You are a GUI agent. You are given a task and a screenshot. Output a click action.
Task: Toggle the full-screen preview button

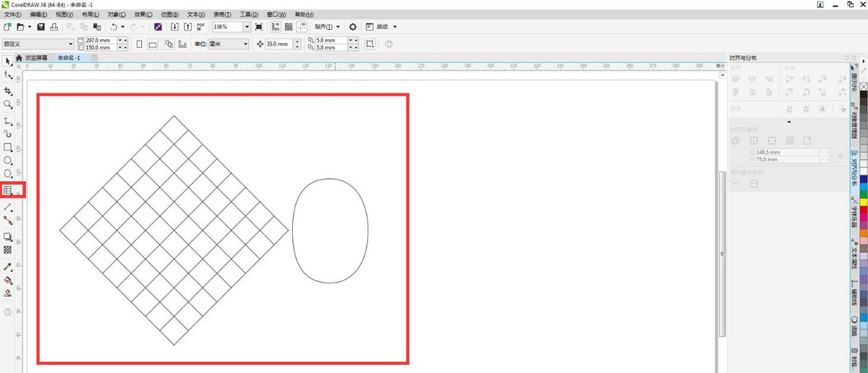point(259,27)
